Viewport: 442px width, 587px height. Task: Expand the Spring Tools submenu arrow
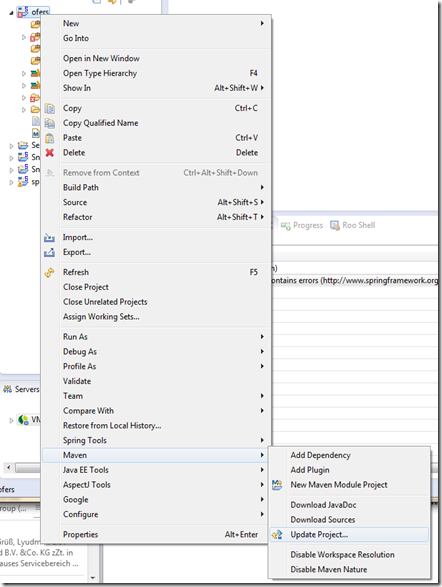[262, 441]
